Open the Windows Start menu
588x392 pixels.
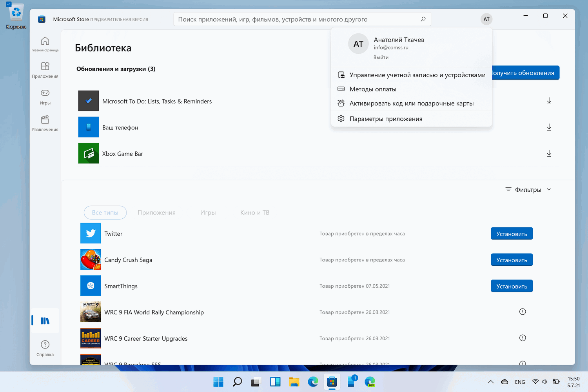coord(218,382)
